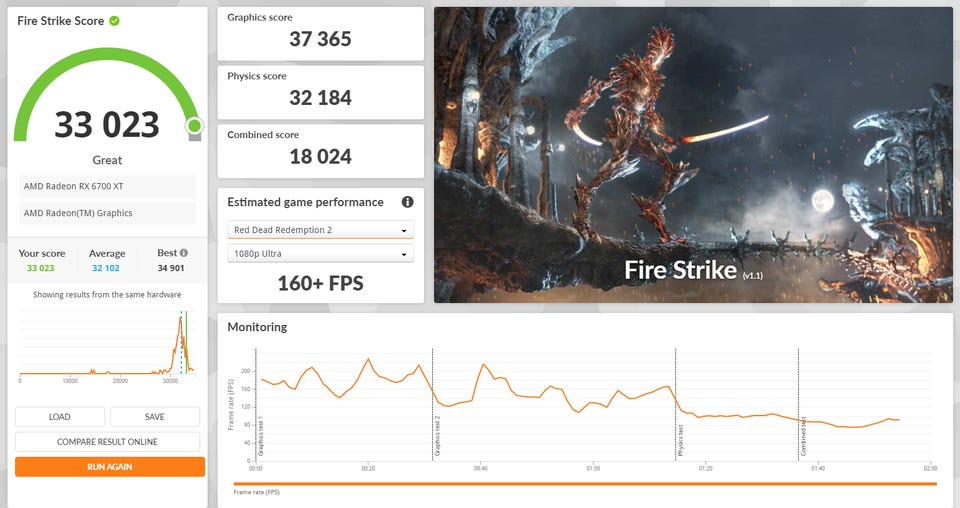Screen dimensions: 960x508
Task: Click Showing results from the same hardware text
Action: (x=107, y=294)
